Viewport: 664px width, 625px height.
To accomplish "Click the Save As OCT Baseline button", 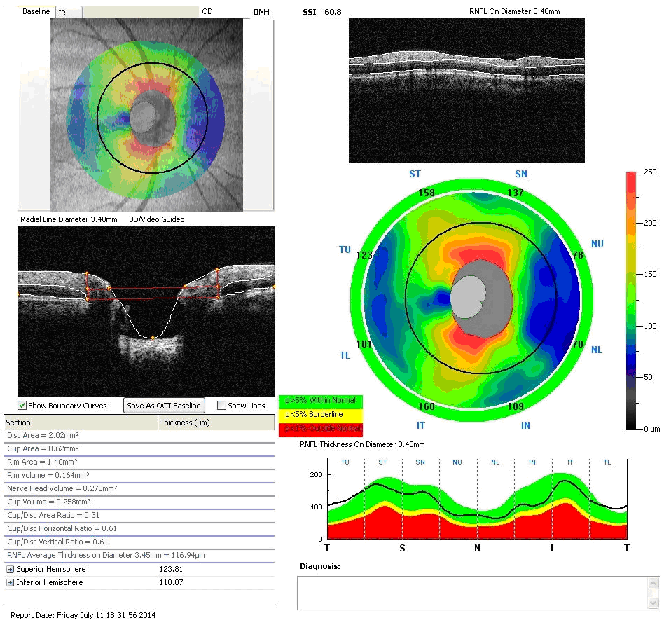I will click(164, 405).
